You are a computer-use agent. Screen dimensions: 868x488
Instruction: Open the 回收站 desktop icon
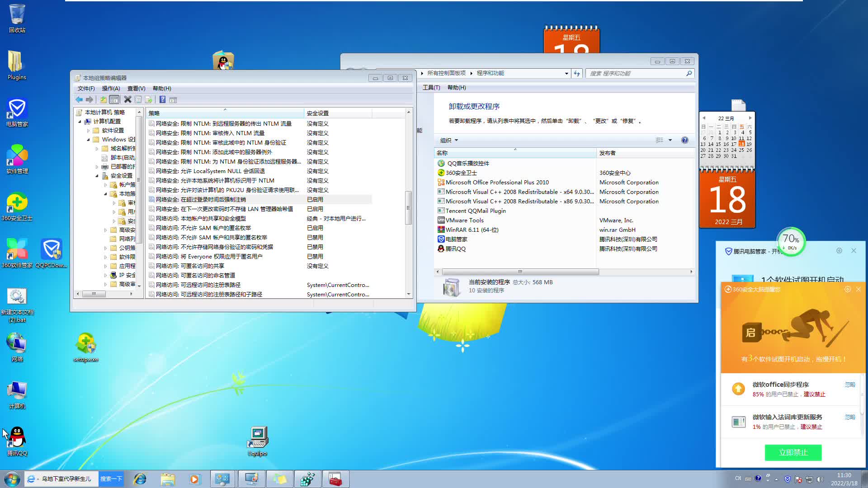pos(17,19)
